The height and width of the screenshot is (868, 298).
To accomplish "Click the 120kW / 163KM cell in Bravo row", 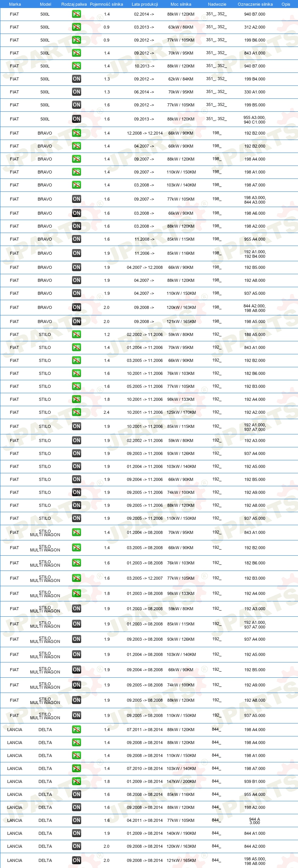I will tap(181, 307).
